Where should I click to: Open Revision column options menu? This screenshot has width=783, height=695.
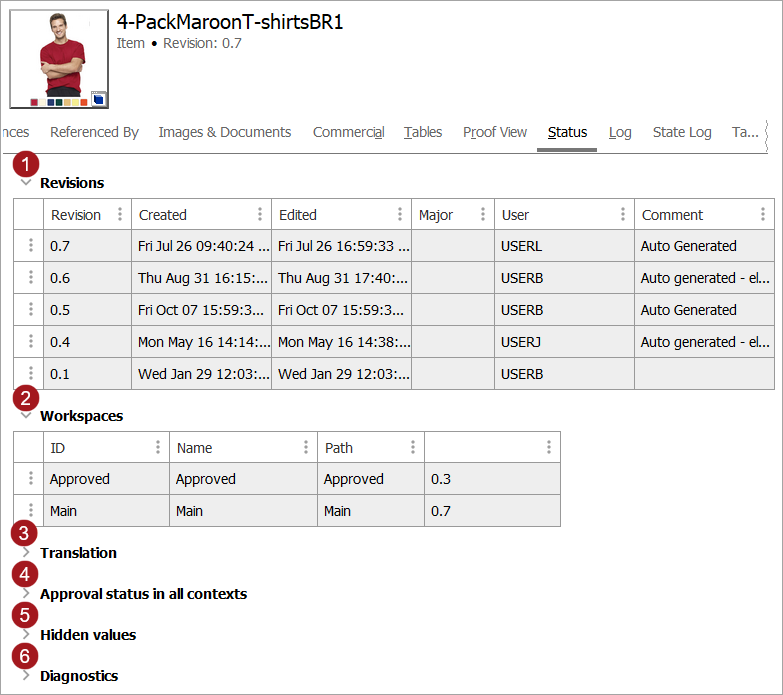point(120,214)
